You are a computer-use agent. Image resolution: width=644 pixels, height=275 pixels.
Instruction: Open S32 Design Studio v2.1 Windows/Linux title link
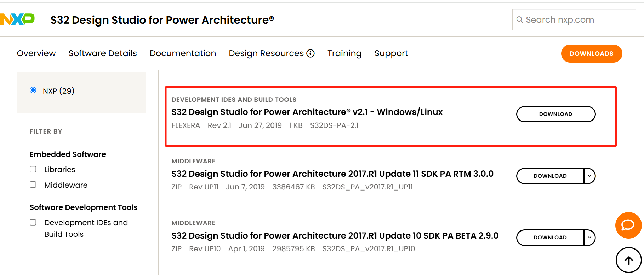pyautogui.click(x=307, y=112)
